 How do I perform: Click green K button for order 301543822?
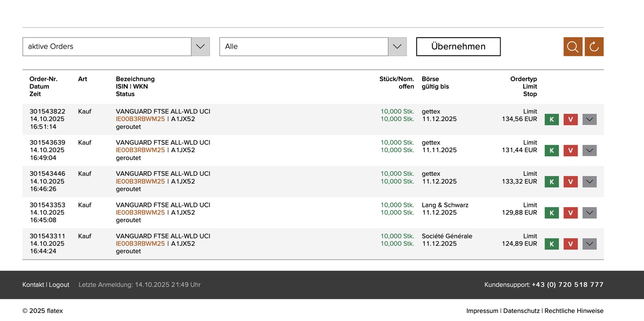(551, 120)
